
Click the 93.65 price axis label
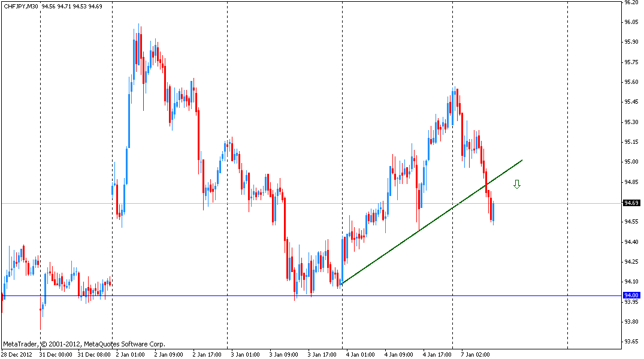pos(631,342)
